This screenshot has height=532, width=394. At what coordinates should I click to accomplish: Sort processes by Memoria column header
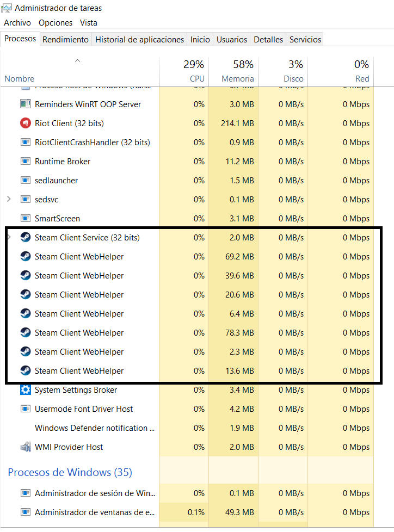pos(233,71)
